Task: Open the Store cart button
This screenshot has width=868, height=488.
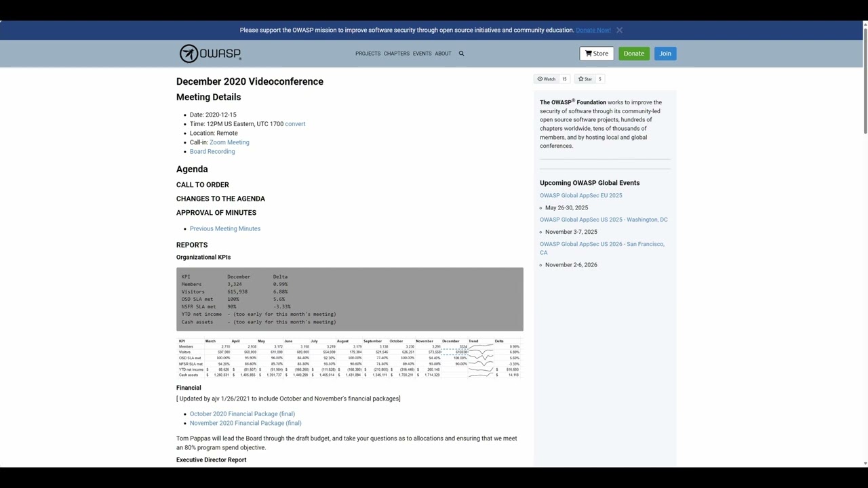Action: click(597, 54)
